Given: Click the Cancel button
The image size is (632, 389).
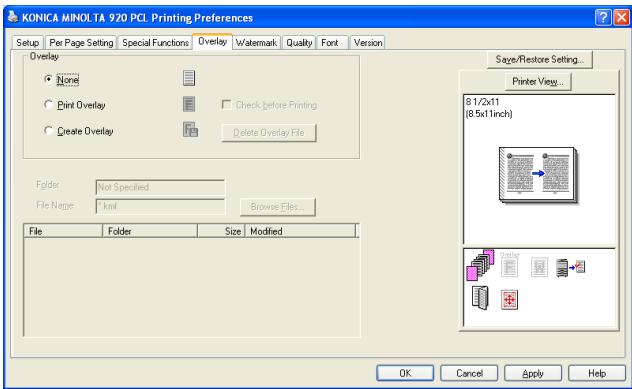Looking at the screenshot, I should click(x=469, y=373).
